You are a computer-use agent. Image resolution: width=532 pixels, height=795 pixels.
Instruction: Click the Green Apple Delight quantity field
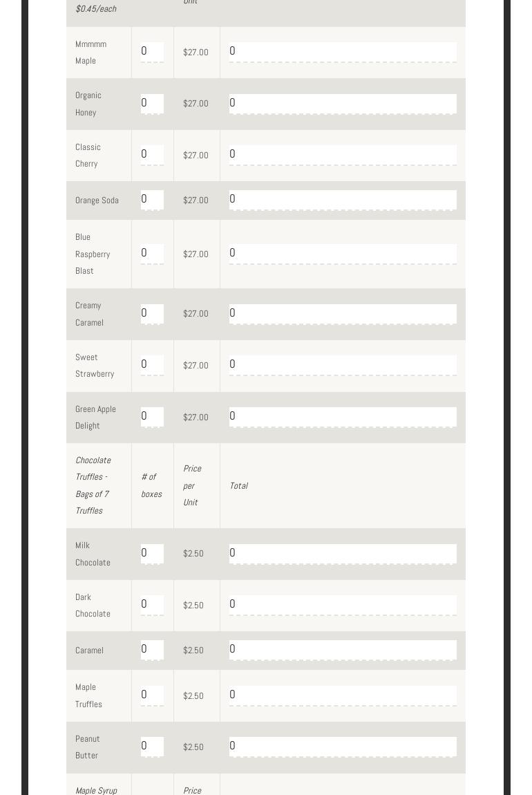(152, 417)
